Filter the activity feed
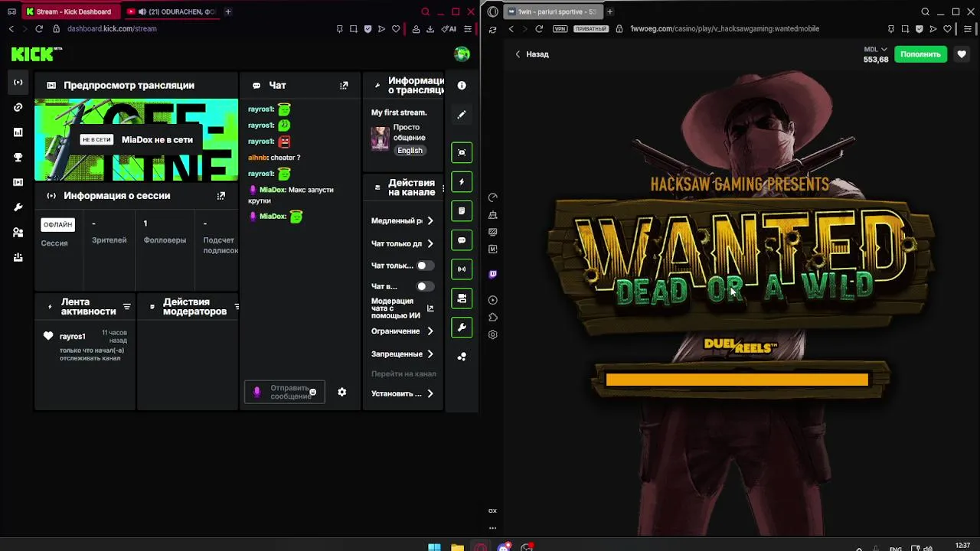The height and width of the screenshot is (551, 980). 127,307
